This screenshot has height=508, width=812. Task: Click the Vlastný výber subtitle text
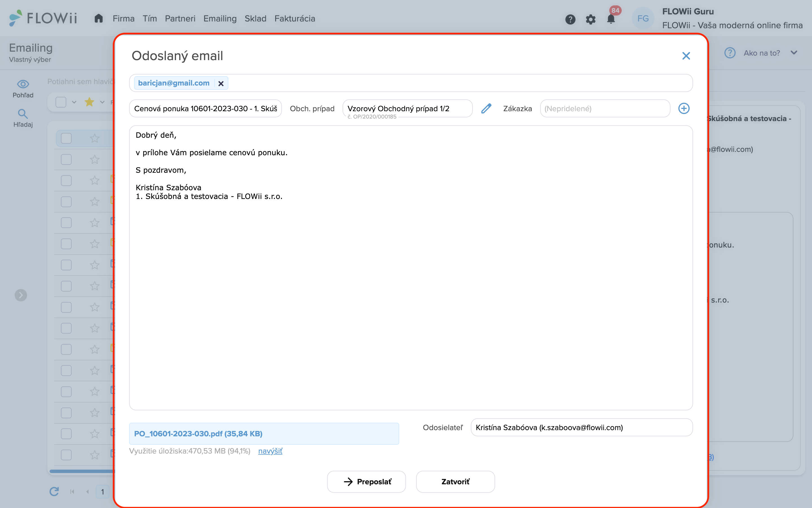coord(30,60)
